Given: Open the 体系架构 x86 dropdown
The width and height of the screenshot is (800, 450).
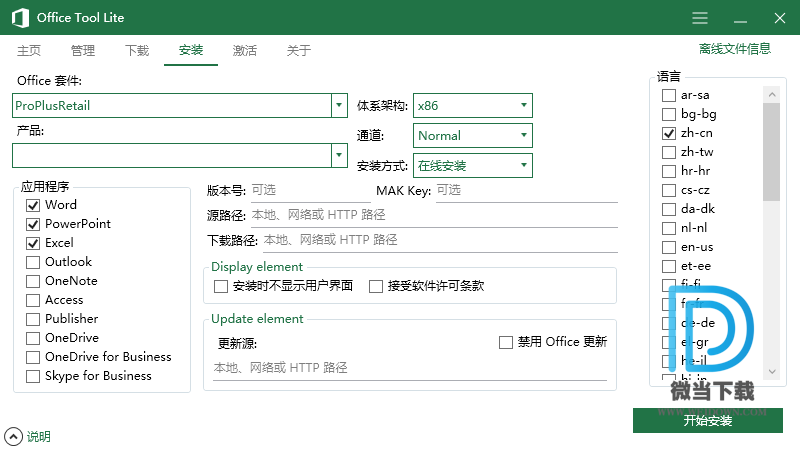Looking at the screenshot, I should [472, 106].
